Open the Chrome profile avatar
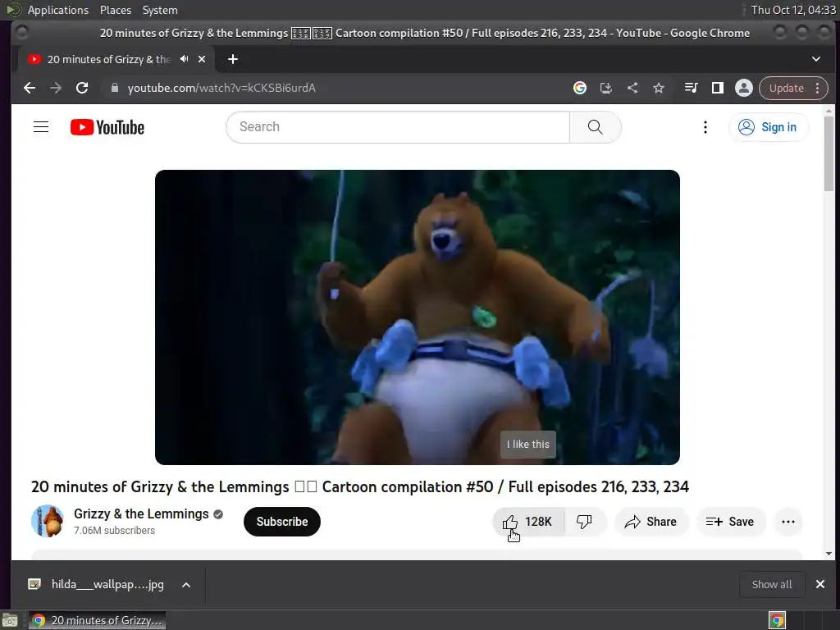The height and width of the screenshot is (630, 840). pyautogui.click(x=743, y=88)
